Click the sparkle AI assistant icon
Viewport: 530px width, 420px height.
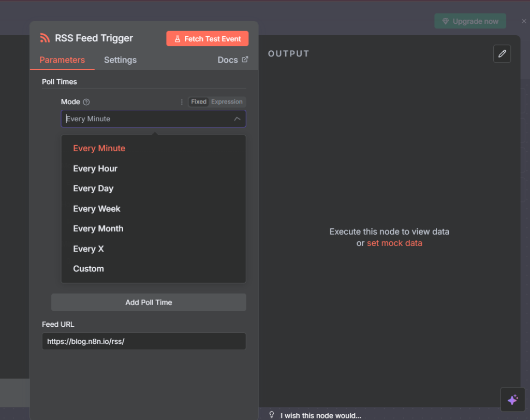coord(512,400)
